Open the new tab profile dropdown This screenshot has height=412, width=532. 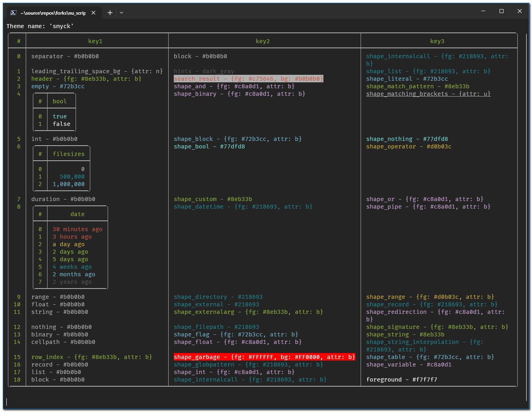coord(122,13)
